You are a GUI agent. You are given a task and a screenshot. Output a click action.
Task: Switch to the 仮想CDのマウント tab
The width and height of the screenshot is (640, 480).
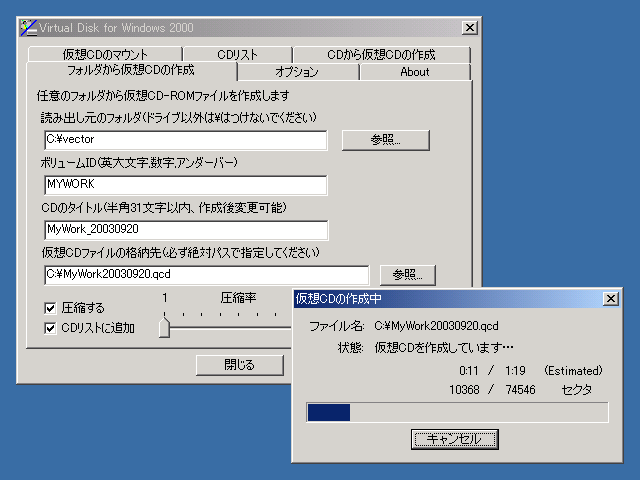(105, 54)
